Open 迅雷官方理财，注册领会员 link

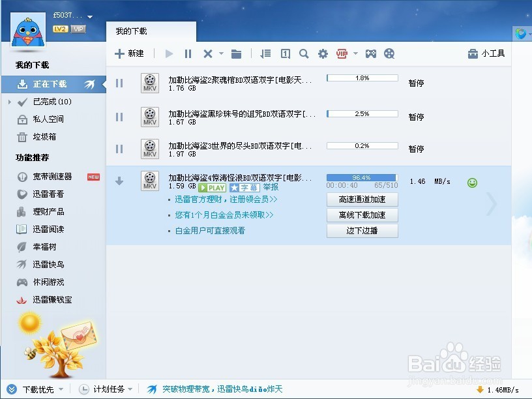(x=226, y=199)
